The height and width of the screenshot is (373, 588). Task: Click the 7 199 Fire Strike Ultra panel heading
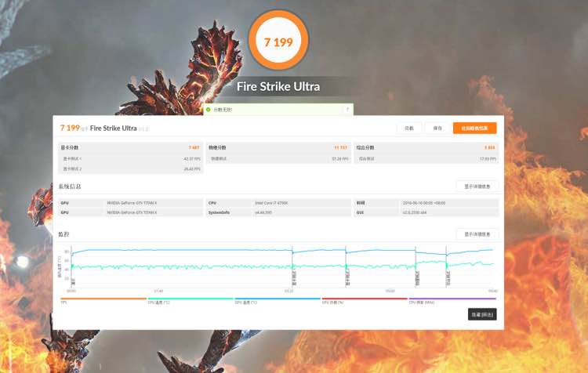click(104, 129)
